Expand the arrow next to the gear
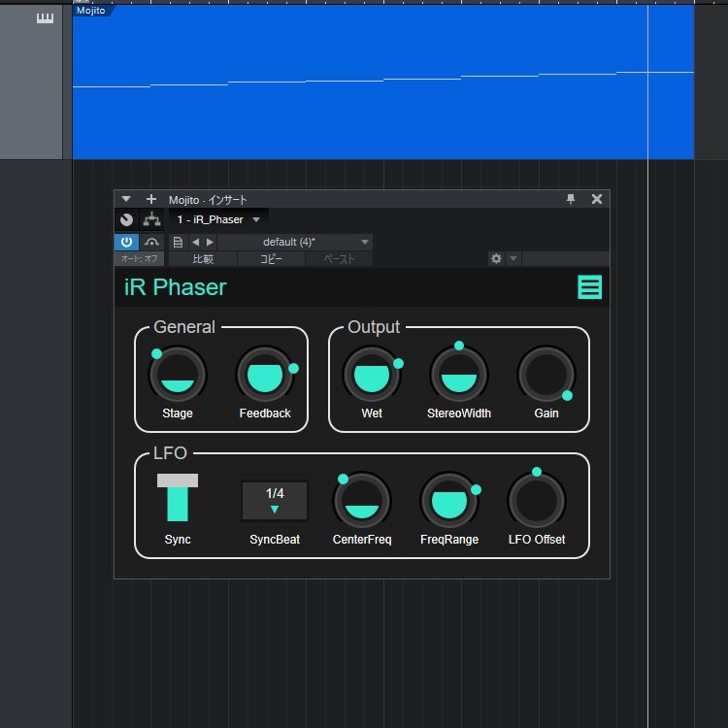 [x=513, y=258]
